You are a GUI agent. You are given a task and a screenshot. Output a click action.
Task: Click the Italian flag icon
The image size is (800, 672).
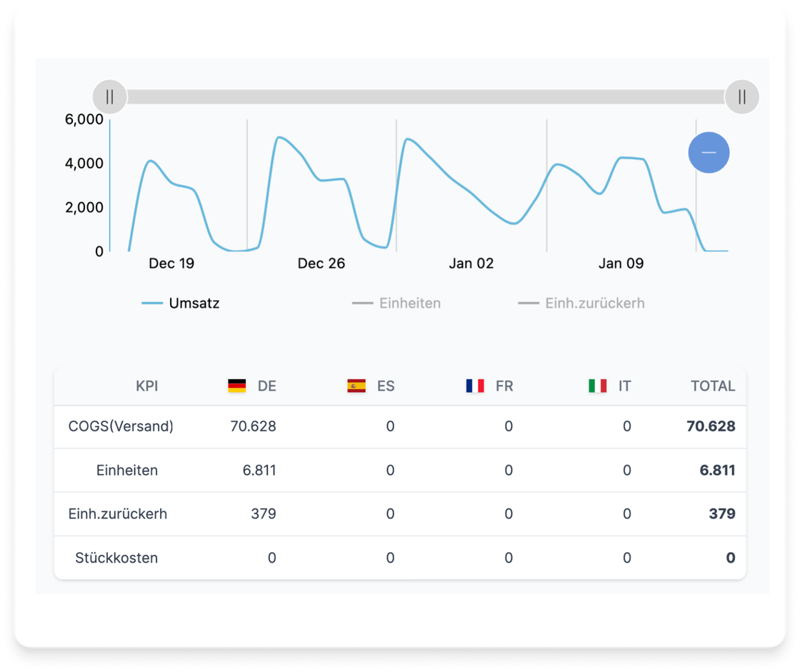tap(597, 386)
